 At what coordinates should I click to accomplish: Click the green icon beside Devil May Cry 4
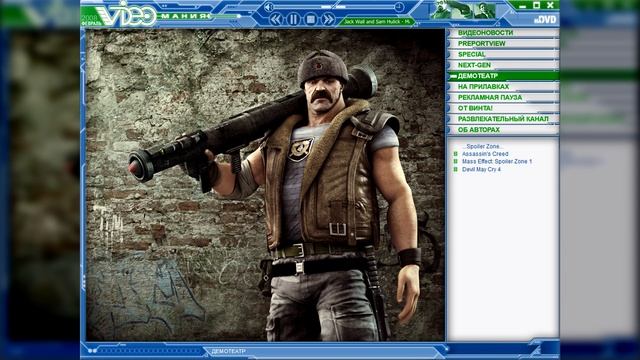456,169
